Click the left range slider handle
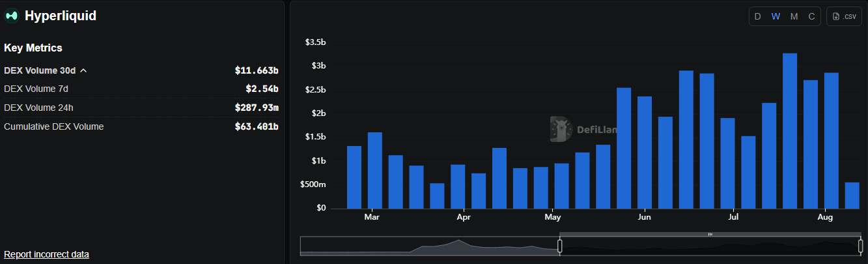Image resolution: width=868 pixels, height=264 pixels. (x=559, y=246)
